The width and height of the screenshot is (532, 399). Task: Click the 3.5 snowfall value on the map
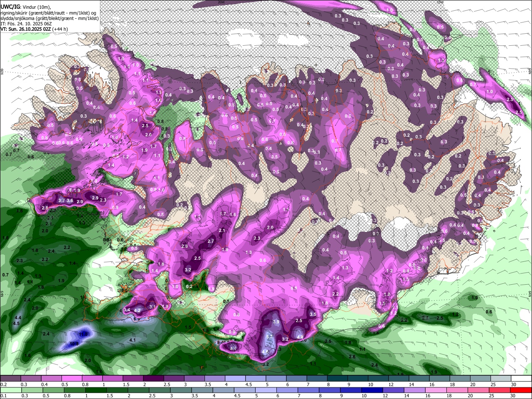313,315
